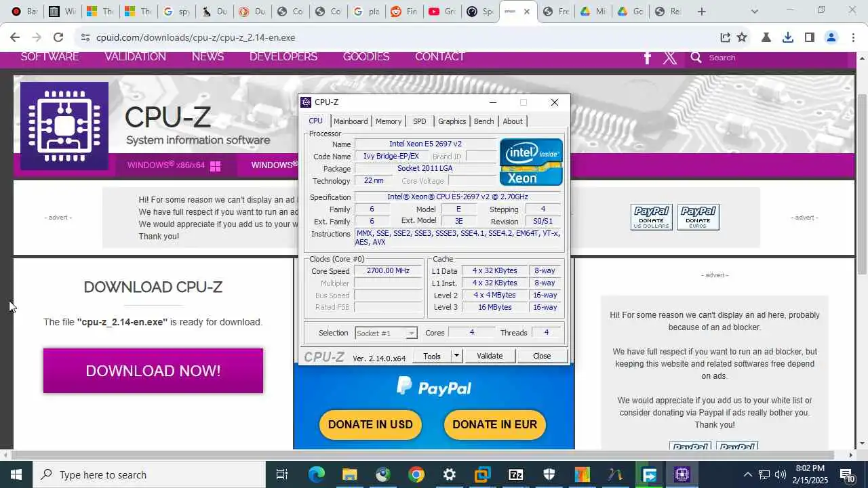The height and width of the screenshot is (488, 868).
Task: Open Windows Security shield in taskbar
Action: coord(549,474)
